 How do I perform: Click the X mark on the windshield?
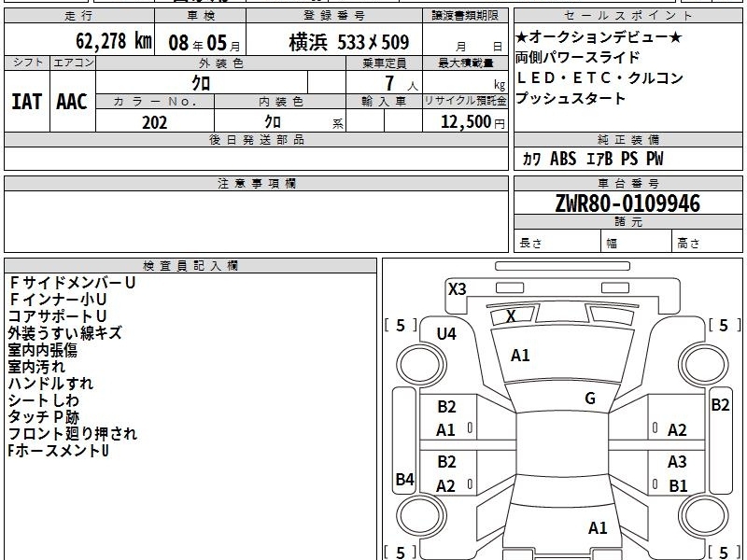point(511,315)
